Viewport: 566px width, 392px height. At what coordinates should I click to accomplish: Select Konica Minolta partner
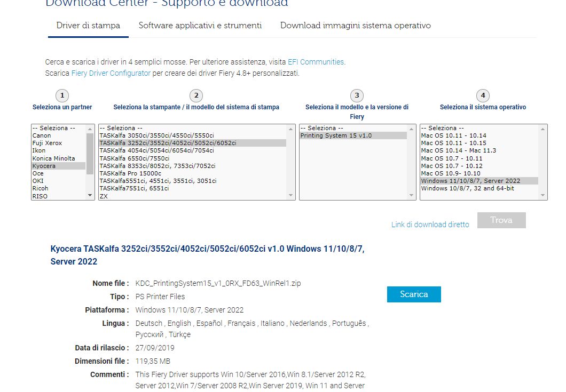[59, 158]
